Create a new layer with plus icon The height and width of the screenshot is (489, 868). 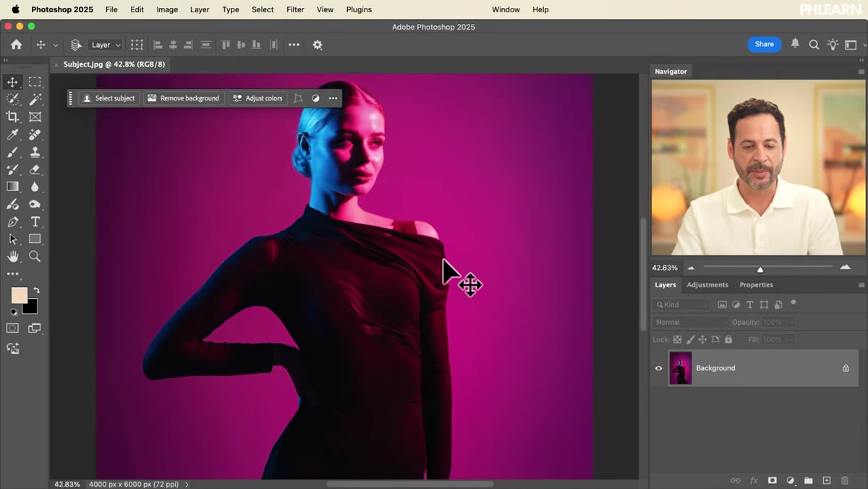827,480
